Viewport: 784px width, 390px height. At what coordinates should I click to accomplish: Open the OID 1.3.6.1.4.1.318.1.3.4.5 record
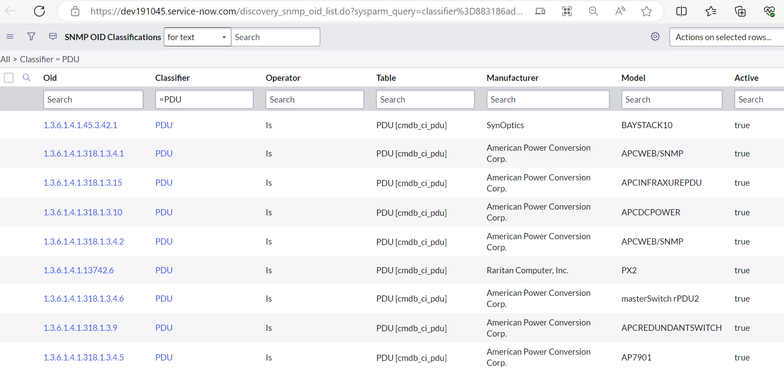point(84,358)
